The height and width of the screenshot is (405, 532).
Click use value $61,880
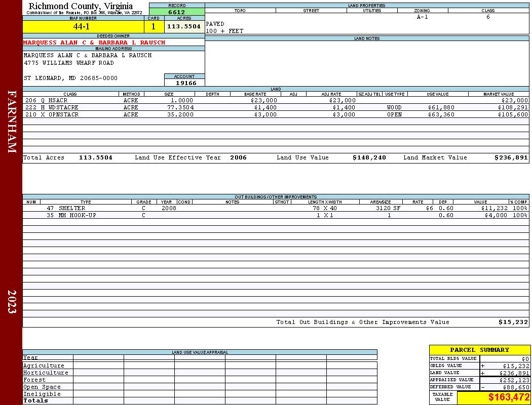(x=441, y=107)
